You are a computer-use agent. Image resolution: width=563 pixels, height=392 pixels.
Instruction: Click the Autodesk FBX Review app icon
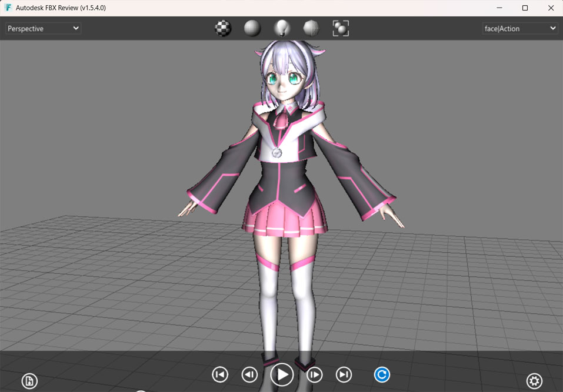coord(8,8)
